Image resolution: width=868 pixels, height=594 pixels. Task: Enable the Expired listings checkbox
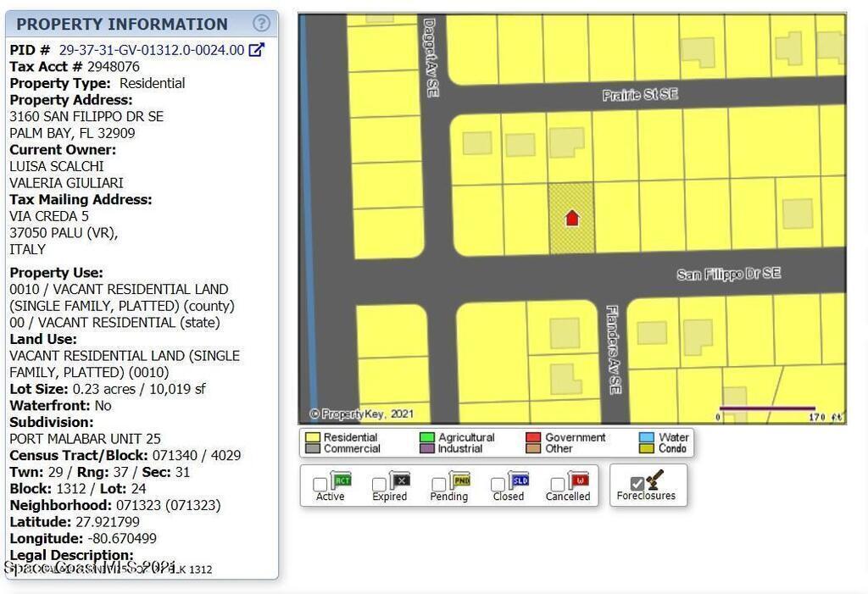[380, 485]
